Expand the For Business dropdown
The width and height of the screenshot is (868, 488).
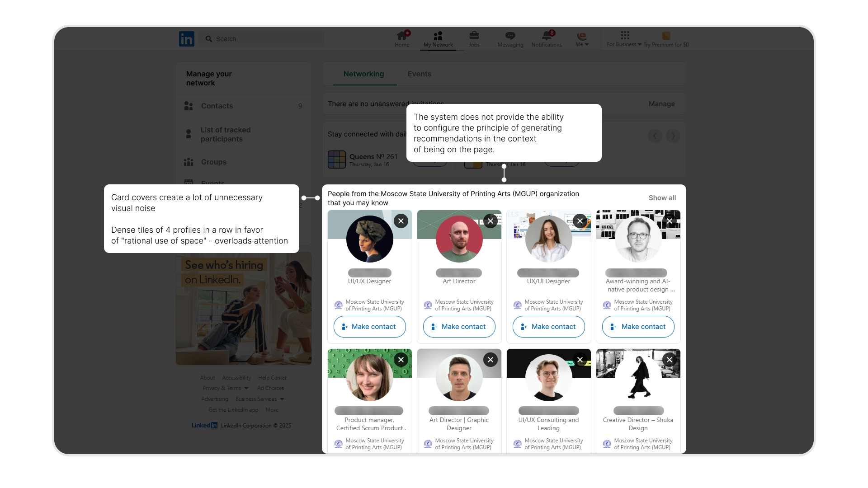624,44
